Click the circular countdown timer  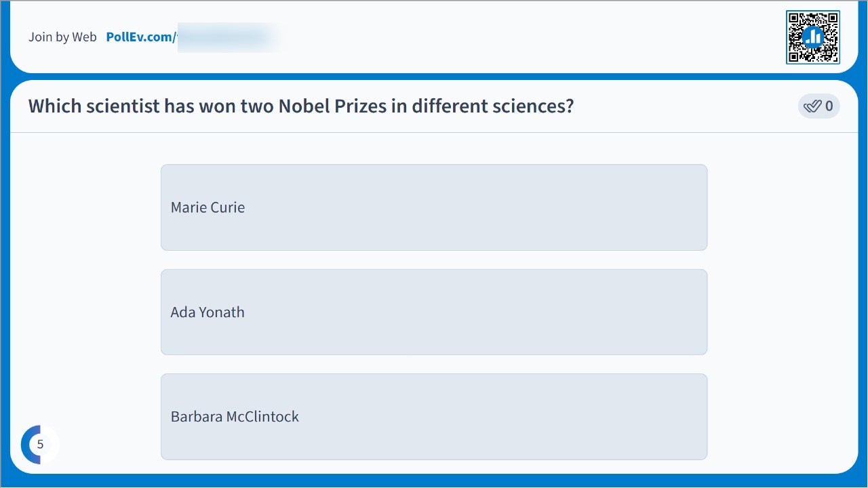click(x=40, y=445)
